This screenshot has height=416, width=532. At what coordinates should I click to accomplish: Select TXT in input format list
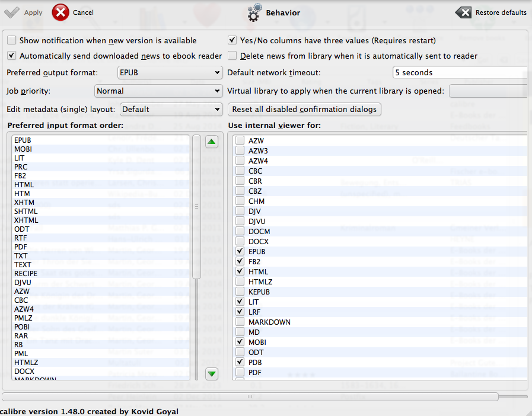tap(101, 255)
